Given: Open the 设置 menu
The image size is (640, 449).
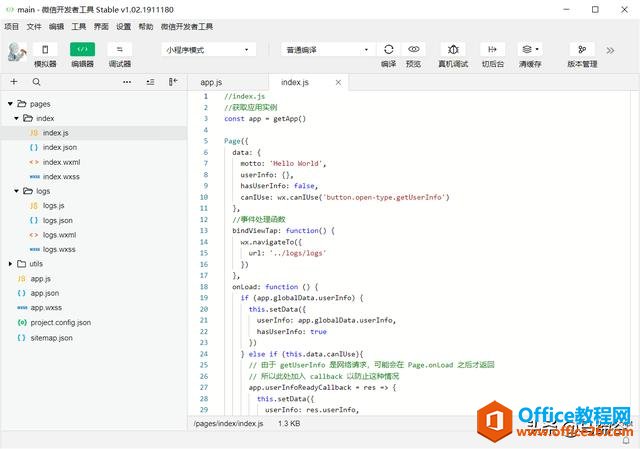Looking at the screenshot, I should pos(123,27).
